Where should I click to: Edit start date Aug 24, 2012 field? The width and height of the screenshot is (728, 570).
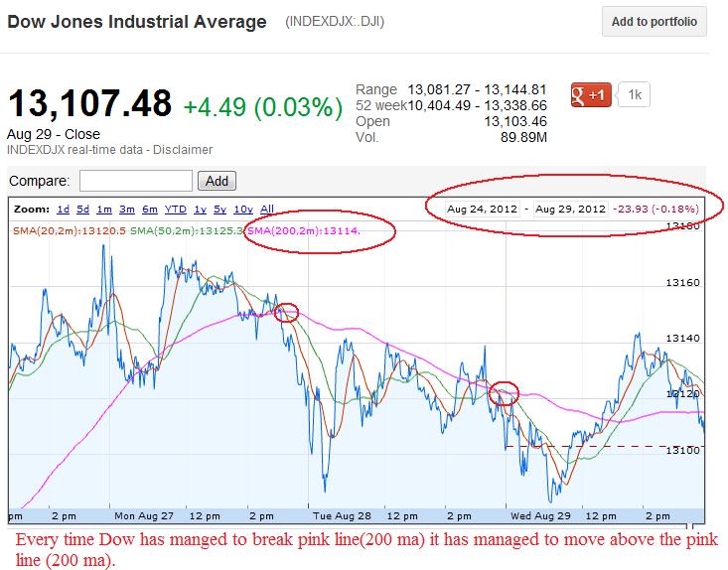pyautogui.click(x=483, y=209)
